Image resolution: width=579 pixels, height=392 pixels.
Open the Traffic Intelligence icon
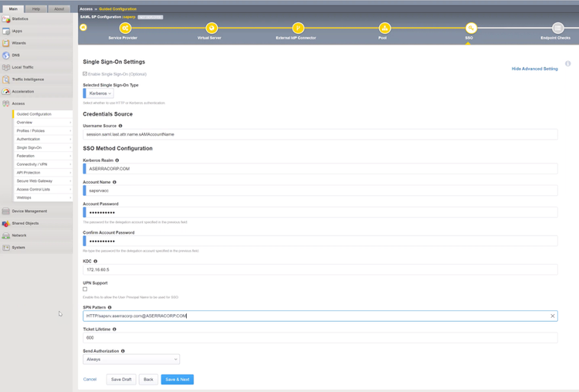click(x=6, y=79)
